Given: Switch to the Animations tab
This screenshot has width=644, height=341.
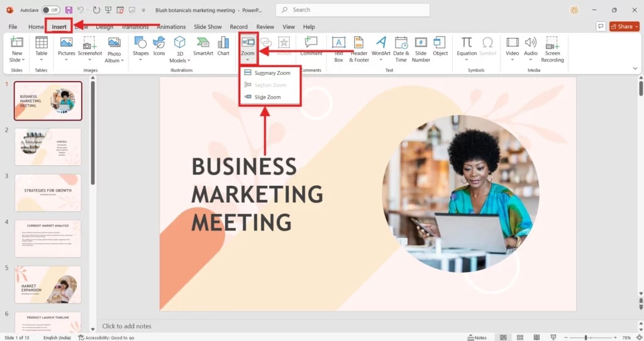Looking at the screenshot, I should 171,27.
